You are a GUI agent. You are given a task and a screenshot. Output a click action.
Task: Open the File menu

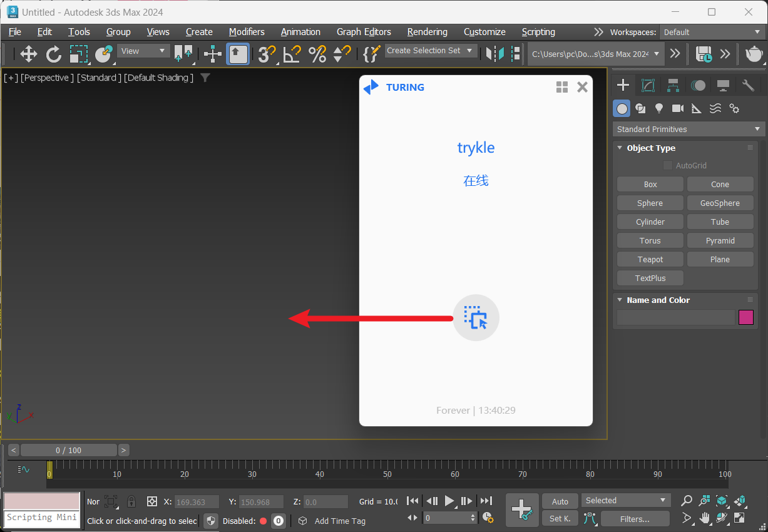click(x=15, y=32)
